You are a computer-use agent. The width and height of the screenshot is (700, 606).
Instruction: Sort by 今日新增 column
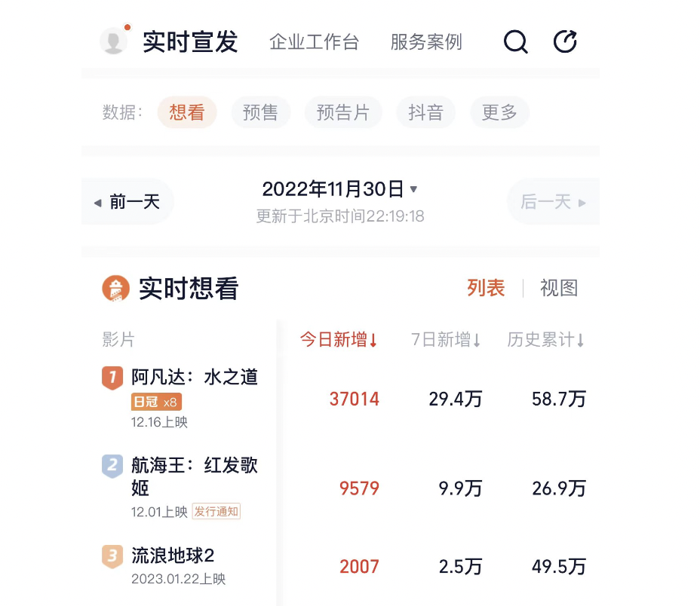[x=339, y=340]
